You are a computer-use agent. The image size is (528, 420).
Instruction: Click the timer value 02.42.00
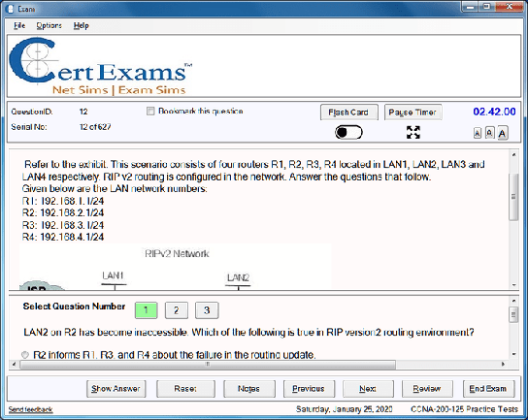494,112
